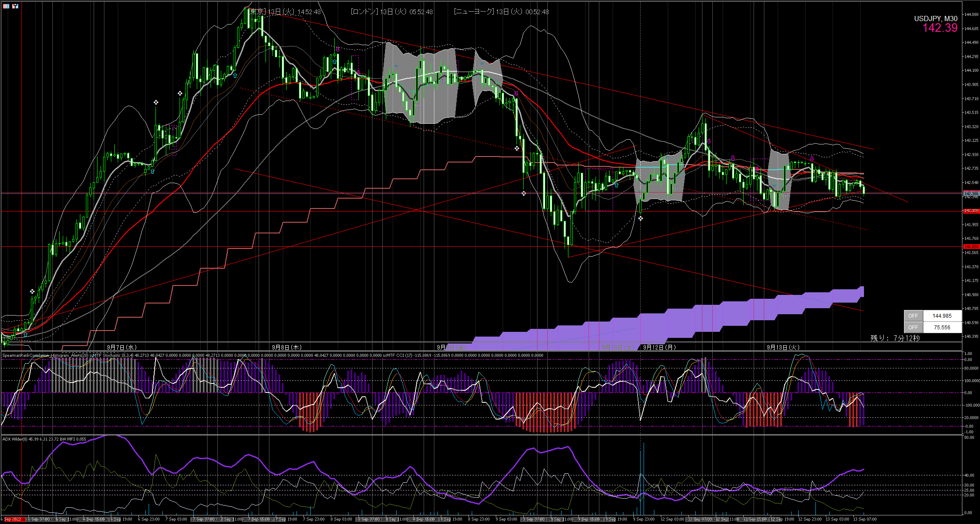Image resolution: width=980 pixels, height=524 pixels.
Task: Click the red-blue table icon at top-left
Action: tap(6, 6)
